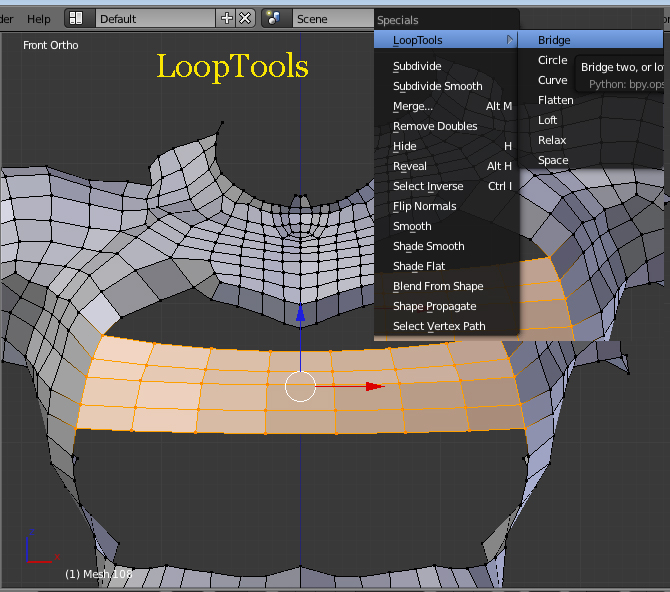Choose Curve from the LoopTools submenu
The height and width of the screenshot is (592, 670).
click(552, 80)
